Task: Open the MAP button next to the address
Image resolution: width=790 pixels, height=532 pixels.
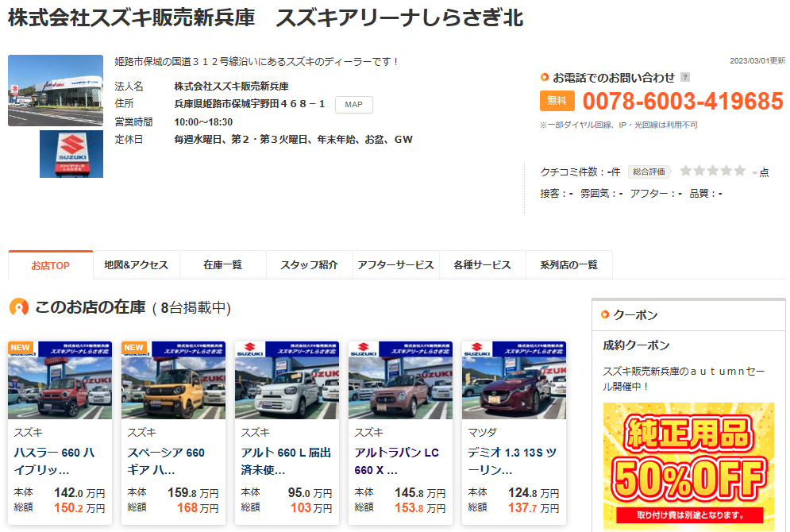Action: point(353,104)
